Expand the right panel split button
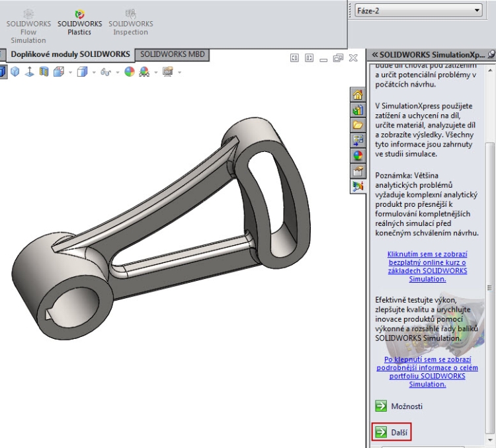Image resolution: width=496 pixels, height=448 pixels. click(309, 58)
